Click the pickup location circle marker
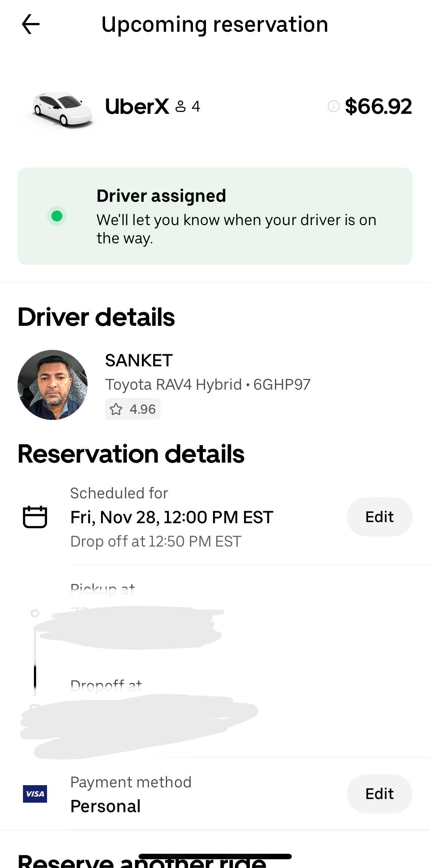430x868 pixels. point(35,613)
